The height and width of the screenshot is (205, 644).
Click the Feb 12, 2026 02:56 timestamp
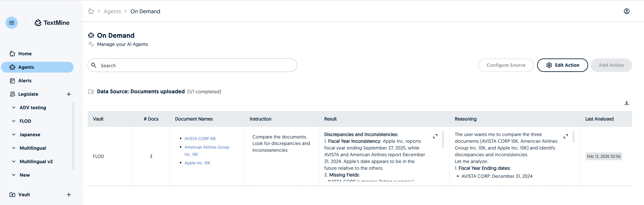(x=603, y=156)
